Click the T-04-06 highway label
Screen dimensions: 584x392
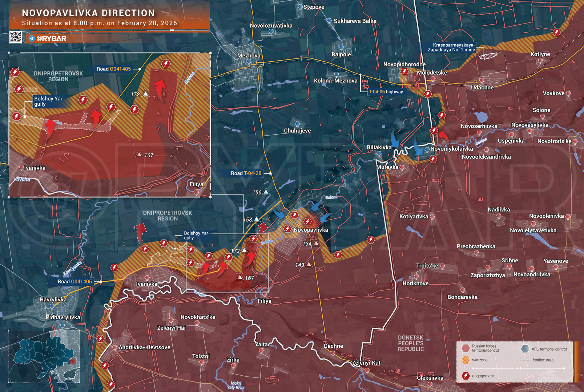pyautogui.click(x=386, y=92)
